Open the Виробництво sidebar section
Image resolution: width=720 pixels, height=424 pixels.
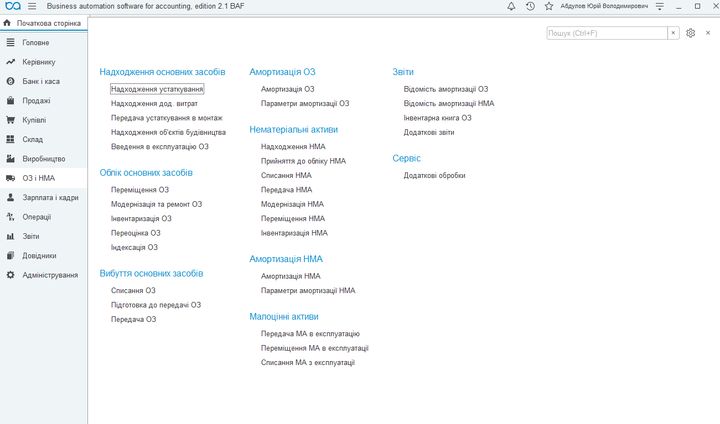(43, 159)
